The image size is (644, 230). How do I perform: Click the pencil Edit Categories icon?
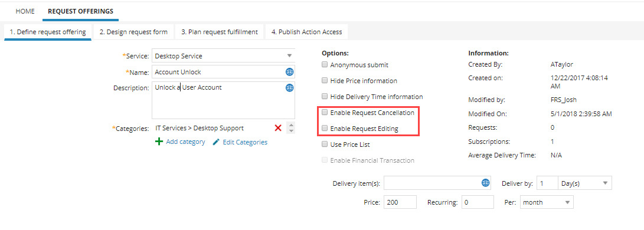(216, 142)
